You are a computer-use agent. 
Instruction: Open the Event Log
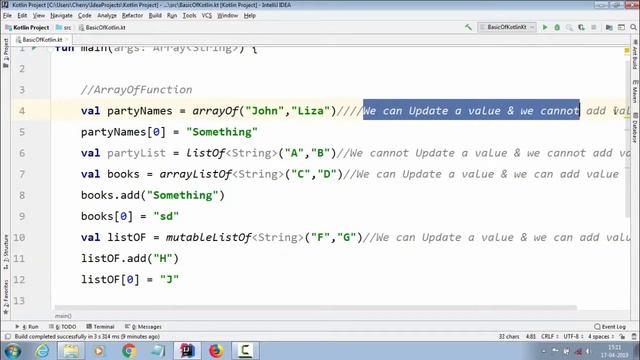click(610, 327)
